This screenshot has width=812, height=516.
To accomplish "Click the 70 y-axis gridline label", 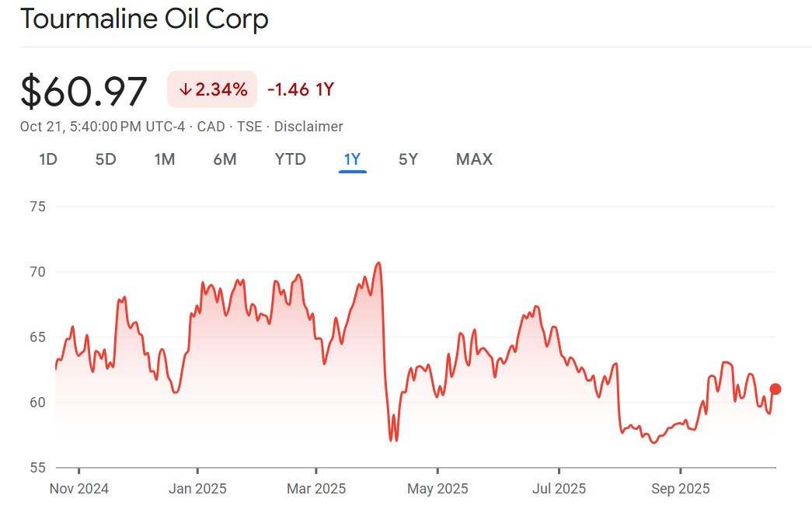I will pyautogui.click(x=38, y=272).
